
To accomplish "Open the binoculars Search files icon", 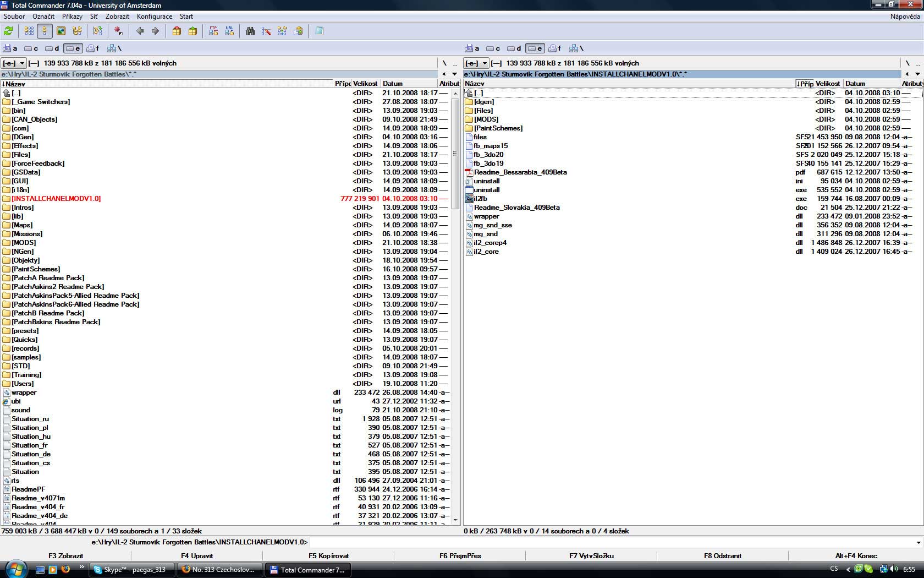I will (x=250, y=31).
